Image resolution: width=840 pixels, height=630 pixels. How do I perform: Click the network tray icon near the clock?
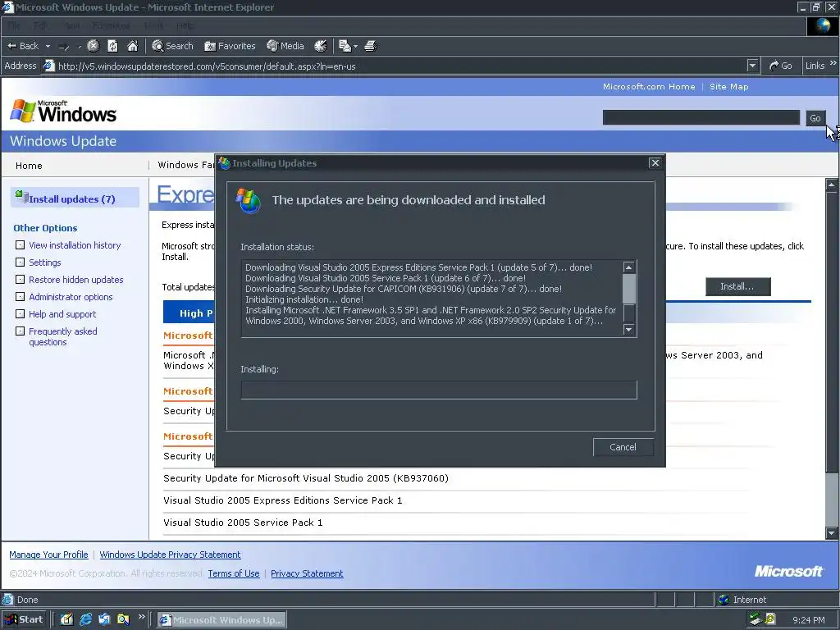pos(756,620)
